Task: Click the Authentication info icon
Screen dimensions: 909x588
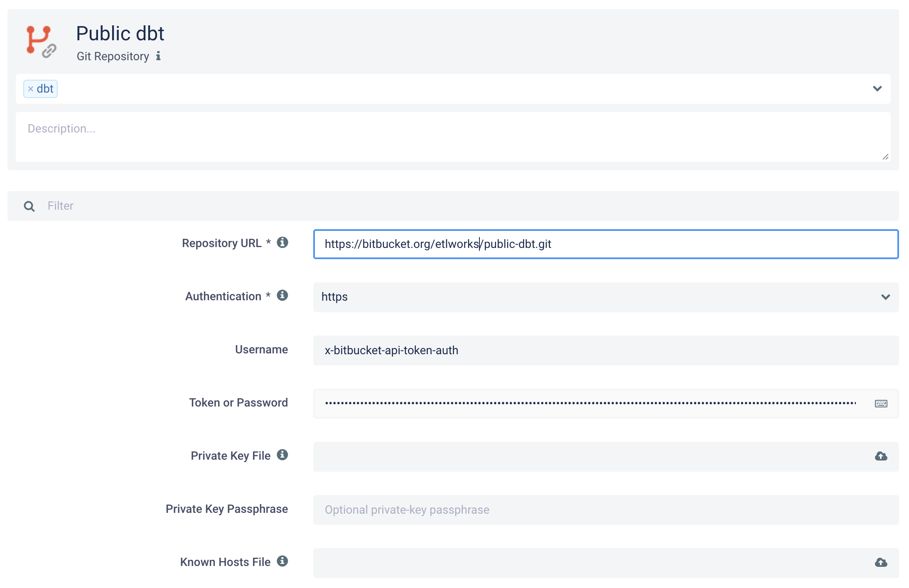Action: (283, 295)
